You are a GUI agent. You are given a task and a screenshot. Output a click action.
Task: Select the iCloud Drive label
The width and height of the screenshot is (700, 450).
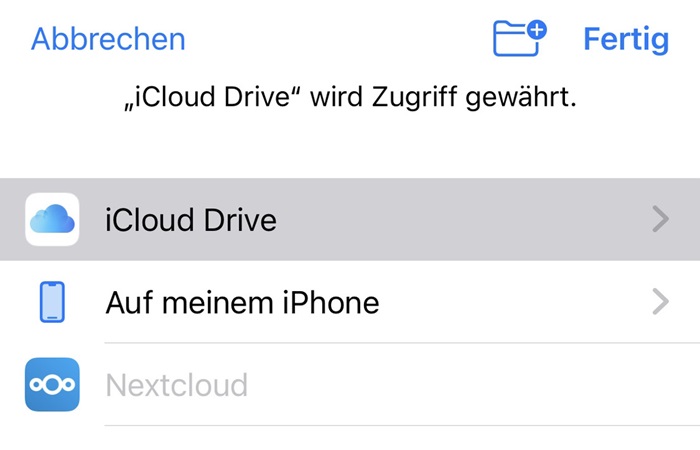[191, 220]
